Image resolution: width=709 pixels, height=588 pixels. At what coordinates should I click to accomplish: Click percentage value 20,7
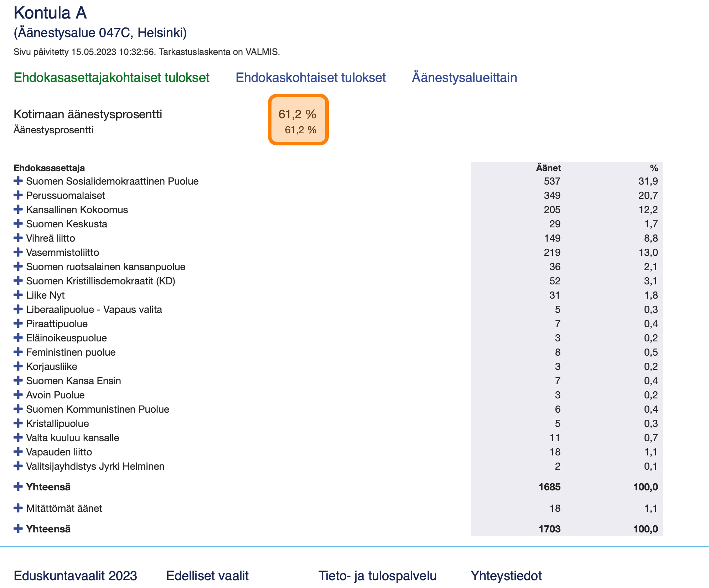coord(648,195)
